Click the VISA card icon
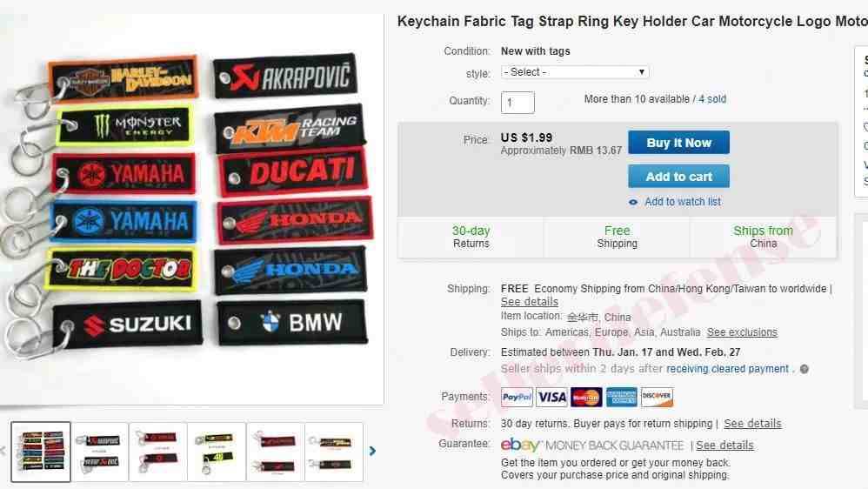Image resolution: width=868 pixels, height=489 pixels. [551, 397]
